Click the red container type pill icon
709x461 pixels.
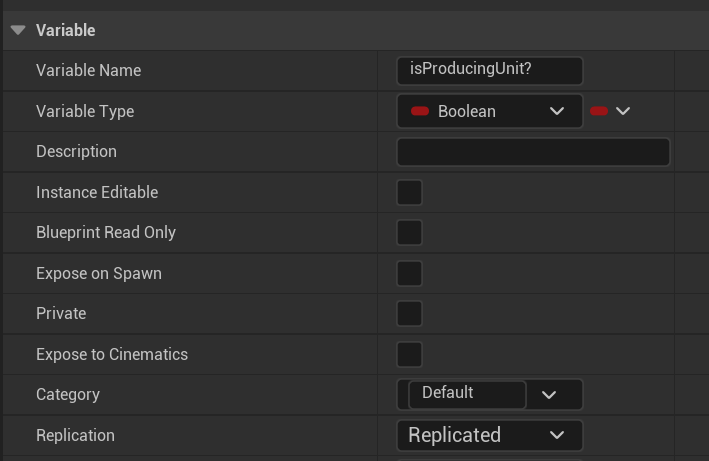[x=599, y=111]
